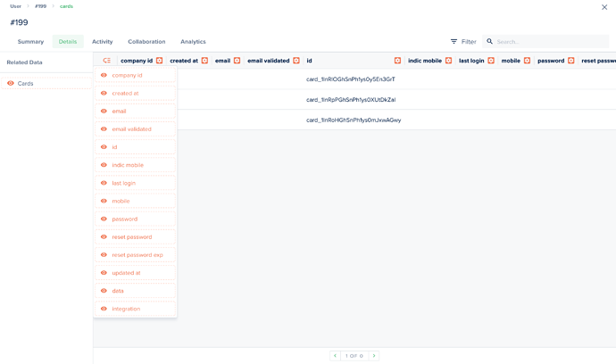
Task: Click icon next to email header
Action: click(x=237, y=61)
